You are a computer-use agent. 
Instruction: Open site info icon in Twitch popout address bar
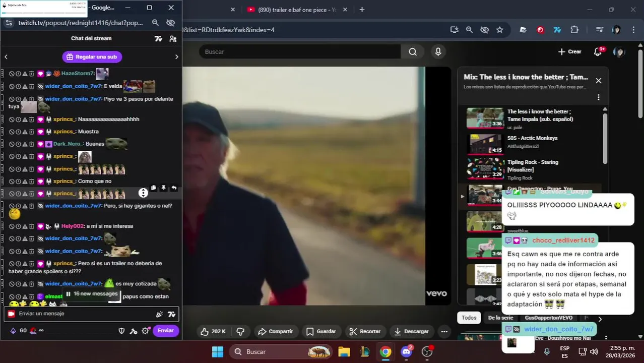(x=8, y=23)
